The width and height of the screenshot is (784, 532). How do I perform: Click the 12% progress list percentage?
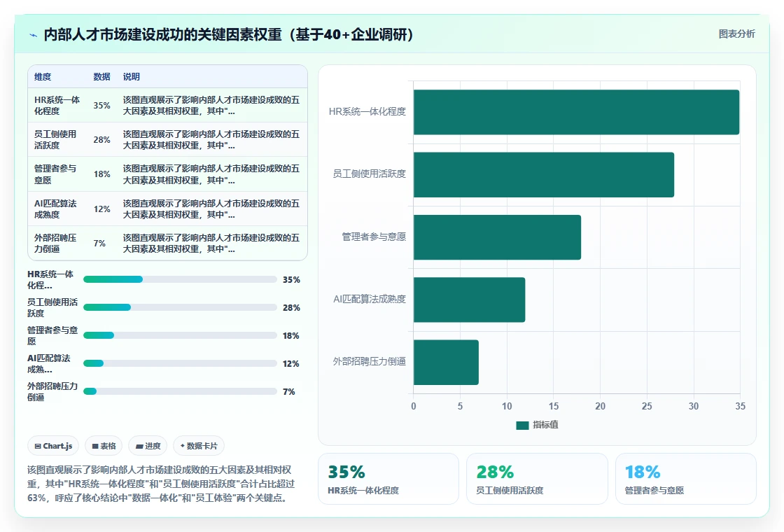pos(291,363)
